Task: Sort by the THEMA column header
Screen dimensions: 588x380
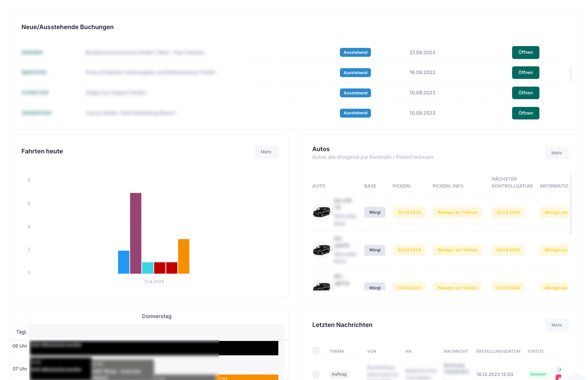Action: 336,351
